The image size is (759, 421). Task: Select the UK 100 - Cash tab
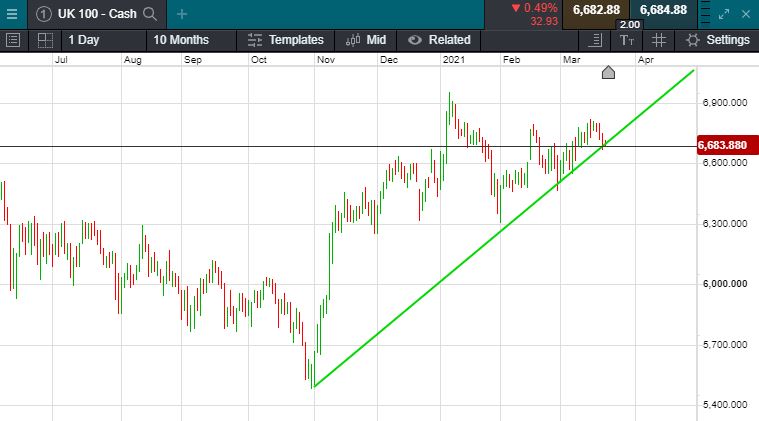88,14
